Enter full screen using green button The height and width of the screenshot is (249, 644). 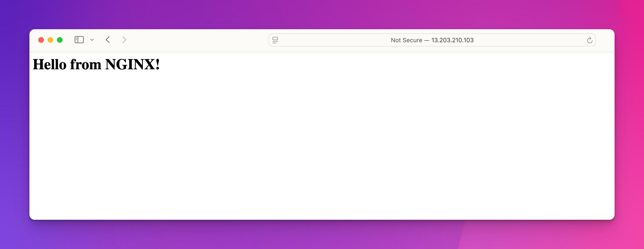point(60,40)
